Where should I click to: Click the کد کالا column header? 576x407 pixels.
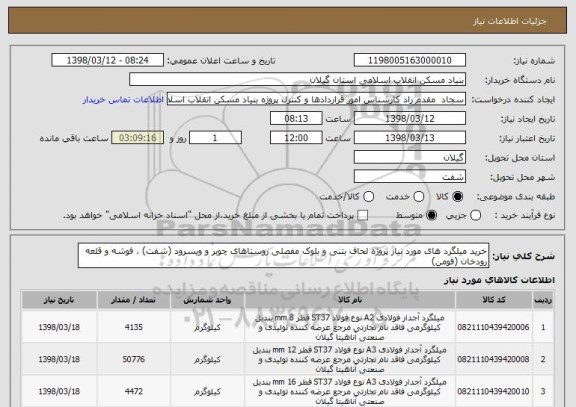(x=494, y=300)
